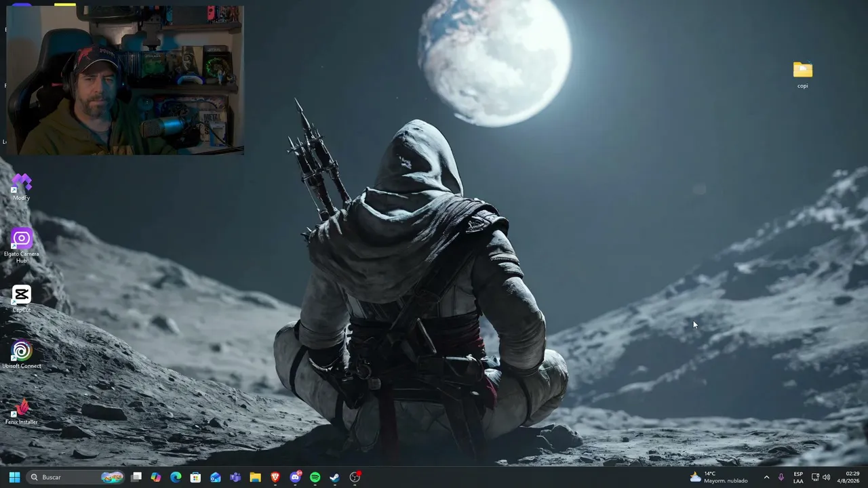
Task: Open the Windows Start menu
Action: (14, 477)
